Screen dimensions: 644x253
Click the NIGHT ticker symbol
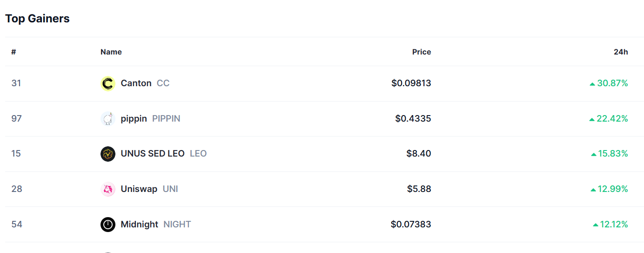coord(177,225)
